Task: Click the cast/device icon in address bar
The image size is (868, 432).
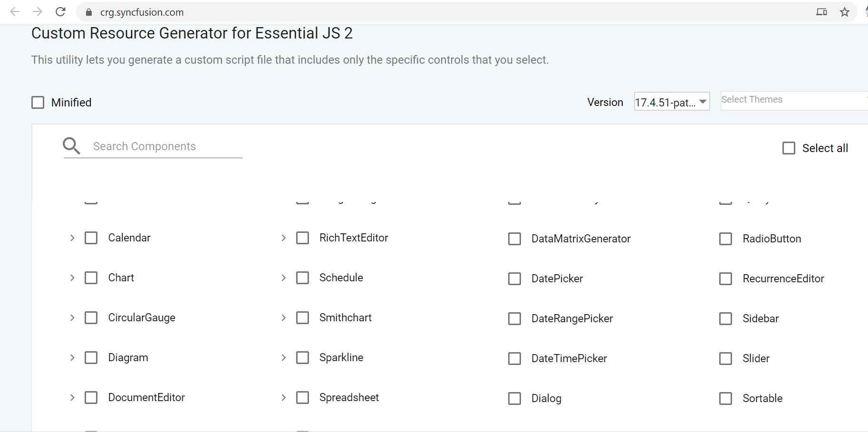Action: (x=821, y=12)
